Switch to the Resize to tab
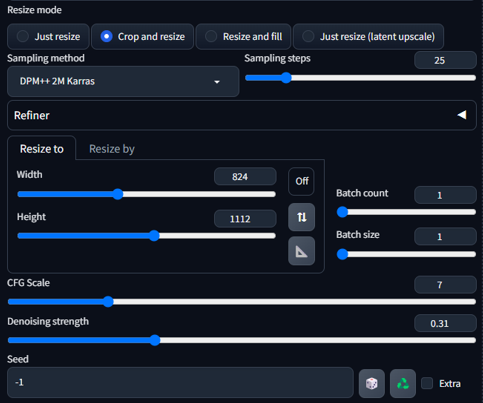Screen dimensions: 483x403 (x=42, y=149)
